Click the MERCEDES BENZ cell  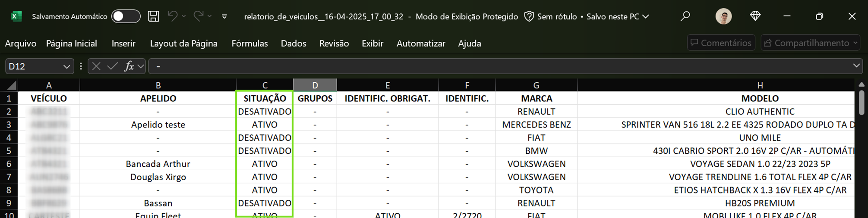536,125
